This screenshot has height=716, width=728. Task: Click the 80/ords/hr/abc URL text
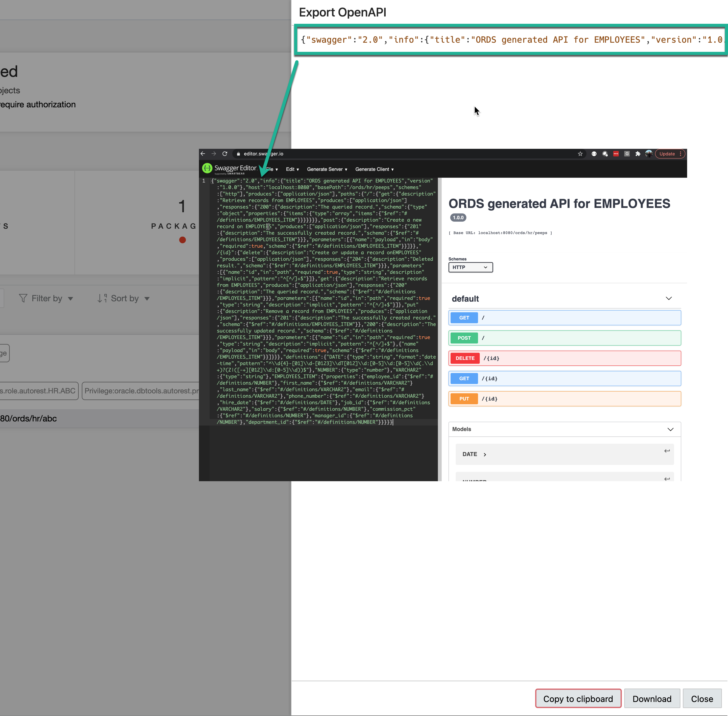pos(28,419)
